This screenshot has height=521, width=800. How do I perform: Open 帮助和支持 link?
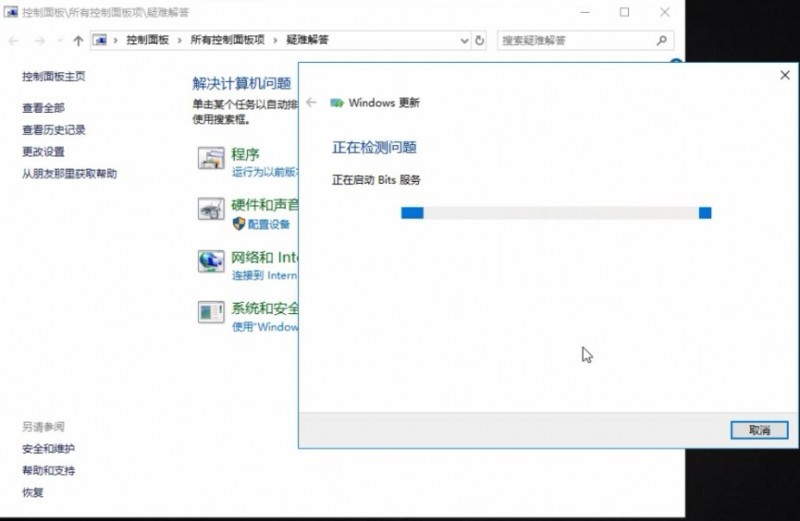click(x=48, y=471)
